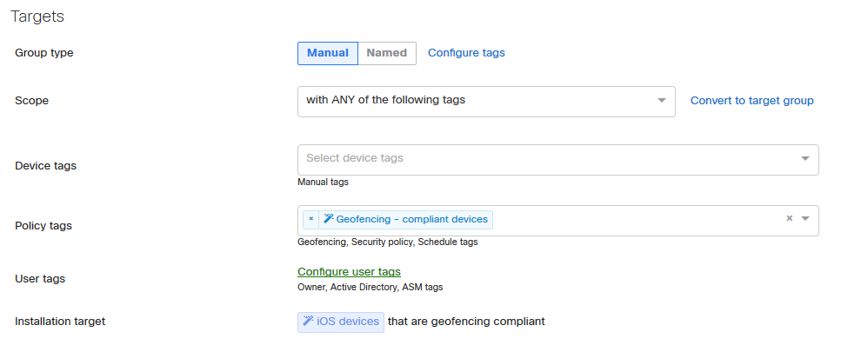
Task: Click the iOS devices installation target badge
Action: pyautogui.click(x=340, y=322)
